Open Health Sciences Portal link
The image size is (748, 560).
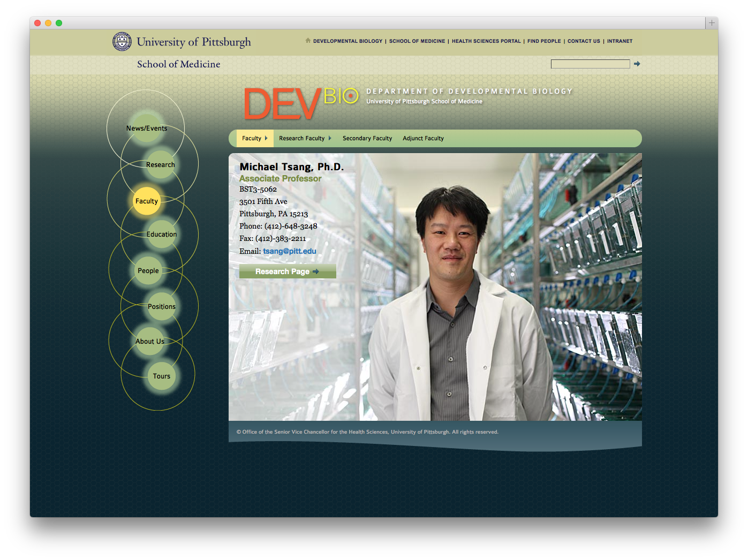pyautogui.click(x=486, y=41)
